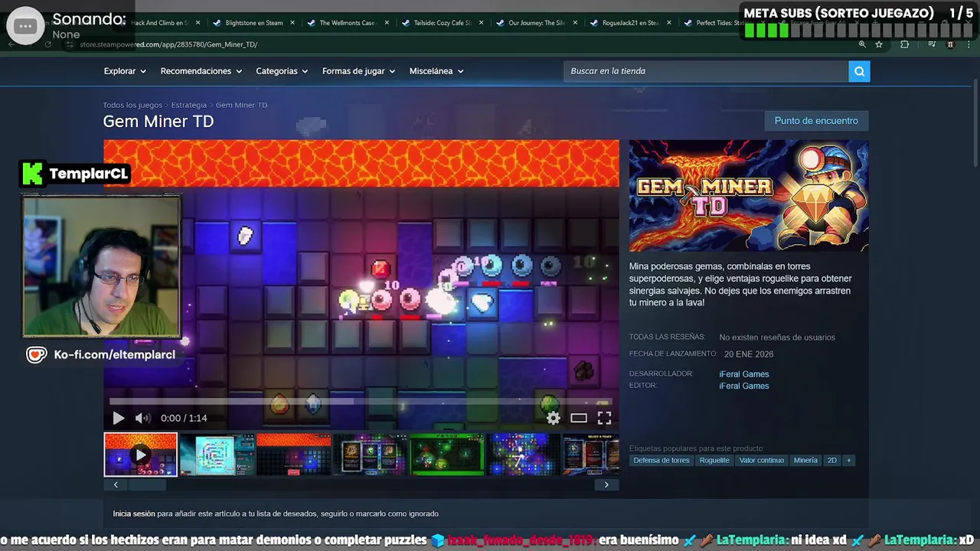This screenshot has height=551, width=980.
Task: Close the 'Blightstone en Steam' tab
Action: pyautogui.click(x=292, y=23)
